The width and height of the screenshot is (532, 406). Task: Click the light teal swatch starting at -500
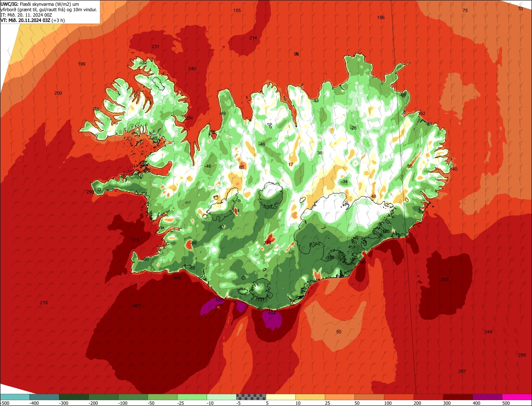[x=15, y=397]
